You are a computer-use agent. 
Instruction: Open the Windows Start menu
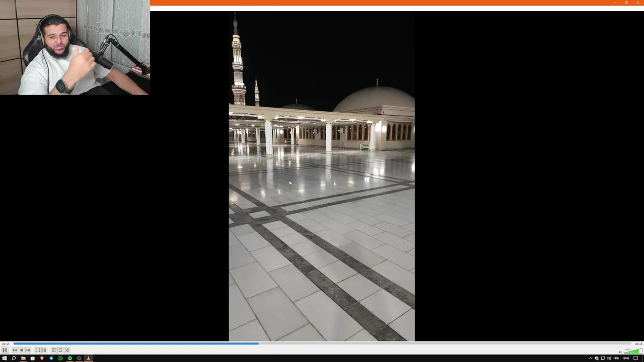5,358
